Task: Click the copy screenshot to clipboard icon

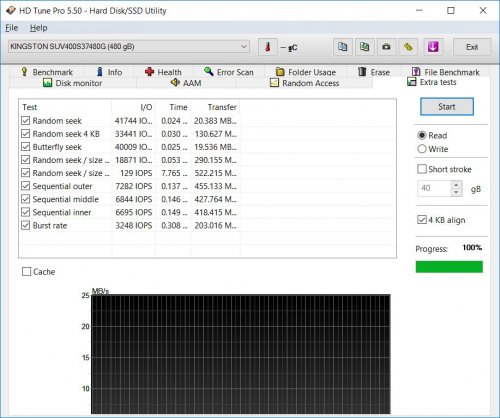Action: click(x=364, y=47)
